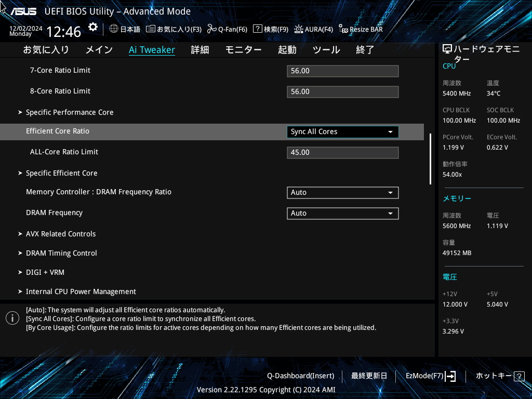Screen dimensions: 532x399
Task: Switch to 詳細 tab
Action: (200, 50)
